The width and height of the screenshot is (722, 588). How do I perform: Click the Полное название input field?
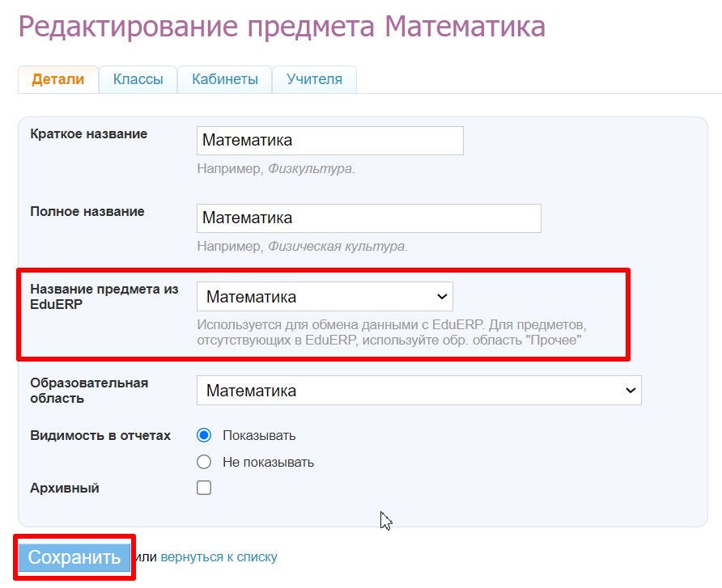coord(369,218)
